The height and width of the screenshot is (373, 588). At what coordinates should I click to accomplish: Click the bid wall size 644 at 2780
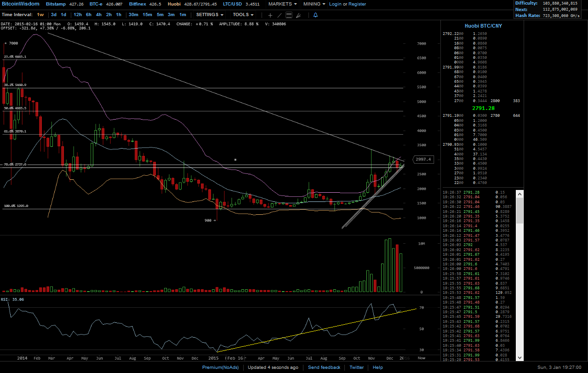click(x=516, y=115)
